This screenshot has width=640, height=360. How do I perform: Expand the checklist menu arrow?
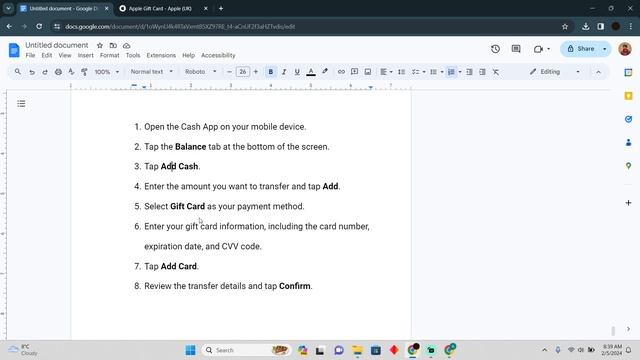[x=424, y=72]
